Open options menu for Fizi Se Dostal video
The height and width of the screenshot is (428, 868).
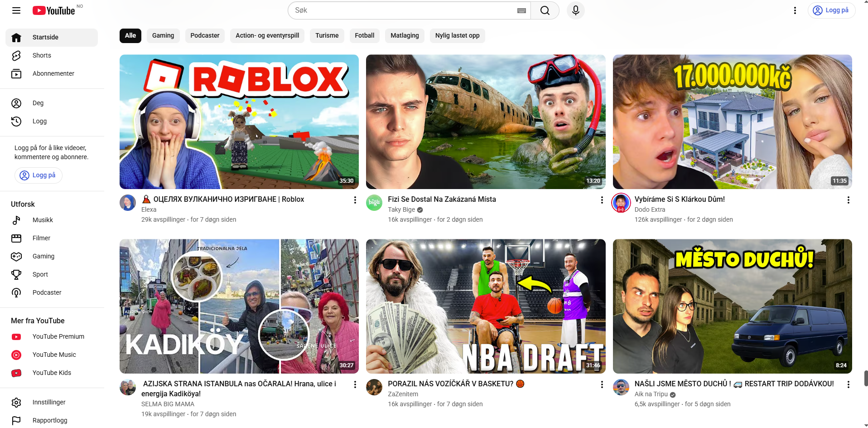pos(602,200)
